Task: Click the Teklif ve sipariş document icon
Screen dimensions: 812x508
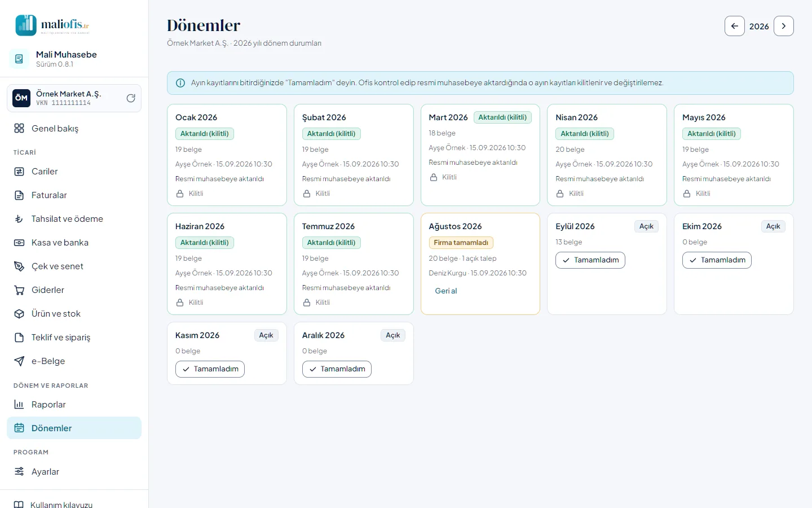Action: tap(19, 338)
